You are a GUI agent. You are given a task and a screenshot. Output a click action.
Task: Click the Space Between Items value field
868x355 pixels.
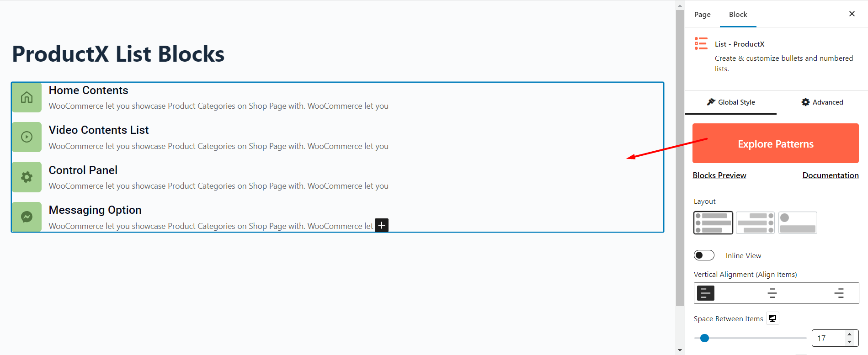click(829, 338)
